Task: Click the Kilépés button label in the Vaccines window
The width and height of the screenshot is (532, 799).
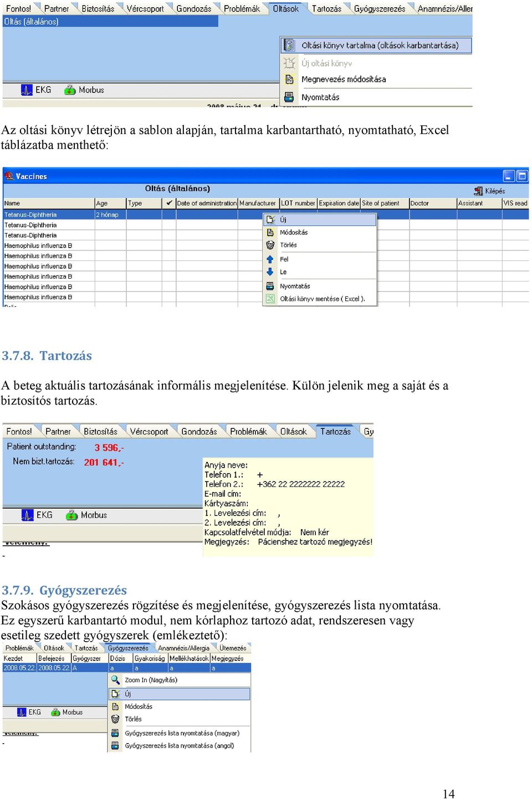Action: 495,191
